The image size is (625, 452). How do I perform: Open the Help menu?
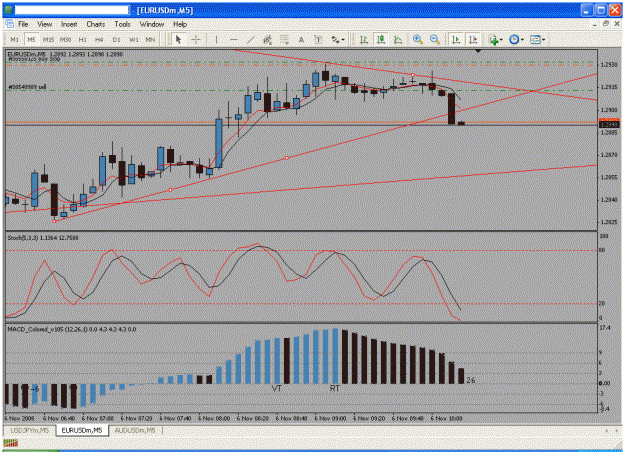(180, 24)
